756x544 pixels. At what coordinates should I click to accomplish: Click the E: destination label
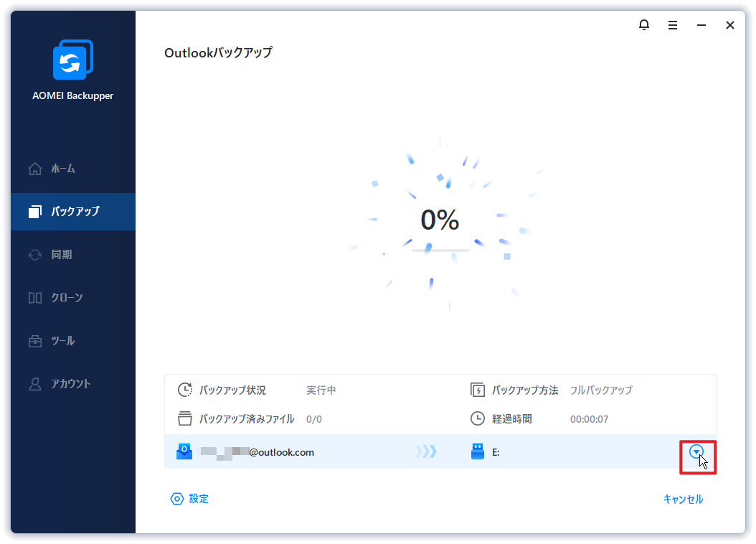click(496, 452)
